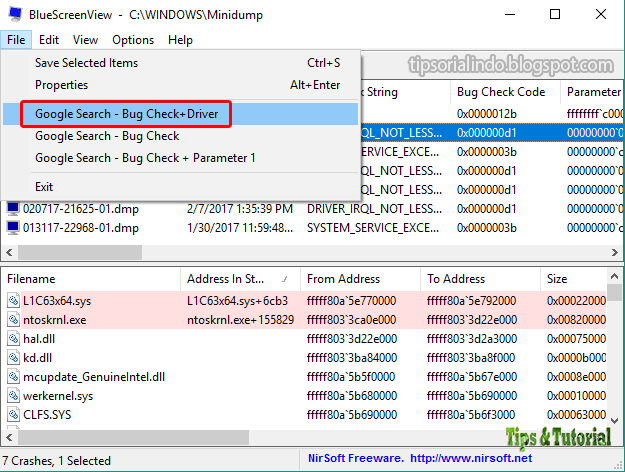
Task: Select crash dump 020717-21625-01.dmp
Action: coord(312,208)
